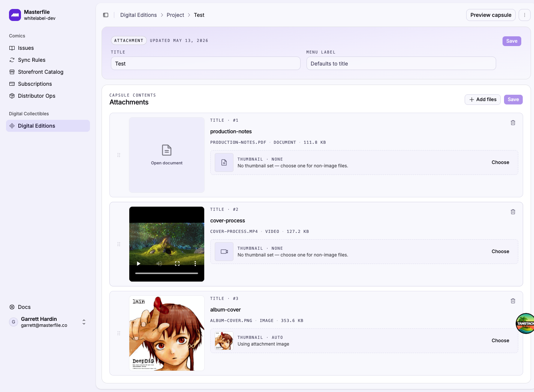The image size is (534, 392).
Task: Click the Preview capsule button
Action: (491, 15)
